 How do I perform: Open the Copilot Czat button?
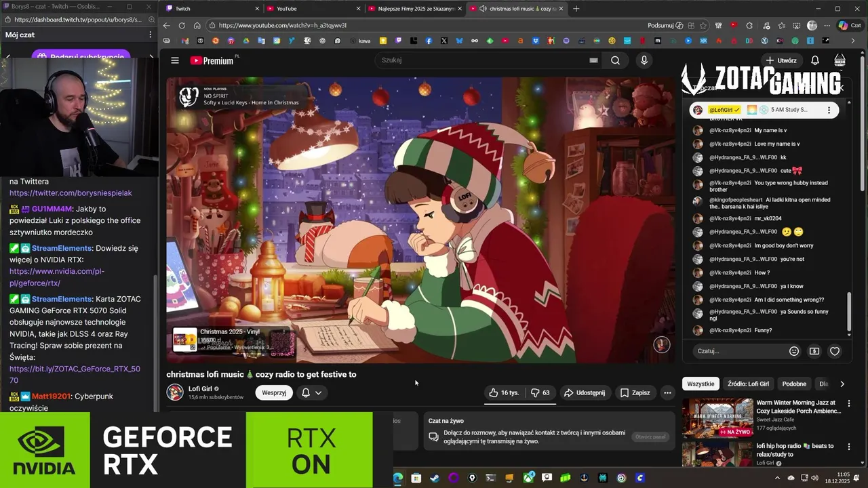(x=852, y=26)
